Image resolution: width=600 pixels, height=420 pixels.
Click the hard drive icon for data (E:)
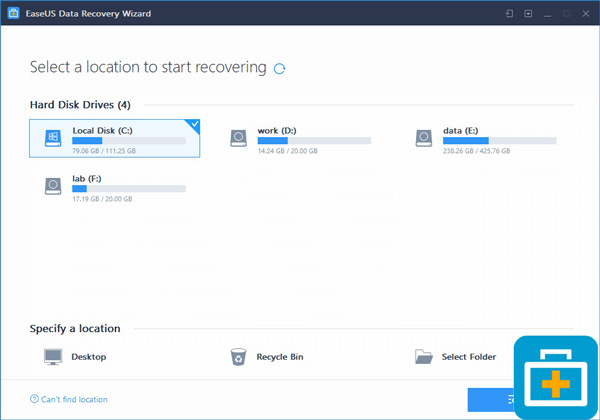coord(424,138)
